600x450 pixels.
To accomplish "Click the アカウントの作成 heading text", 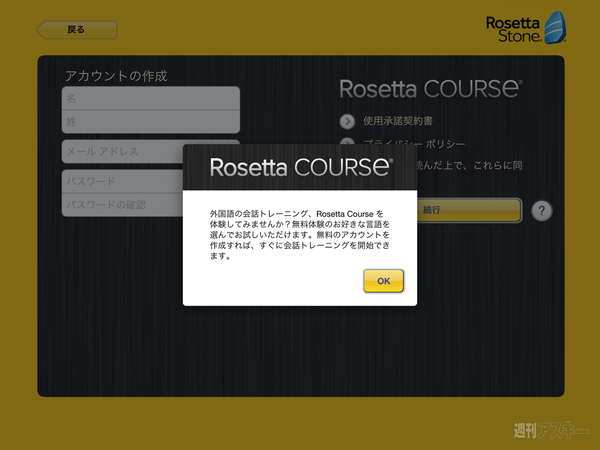I will tap(116, 76).
